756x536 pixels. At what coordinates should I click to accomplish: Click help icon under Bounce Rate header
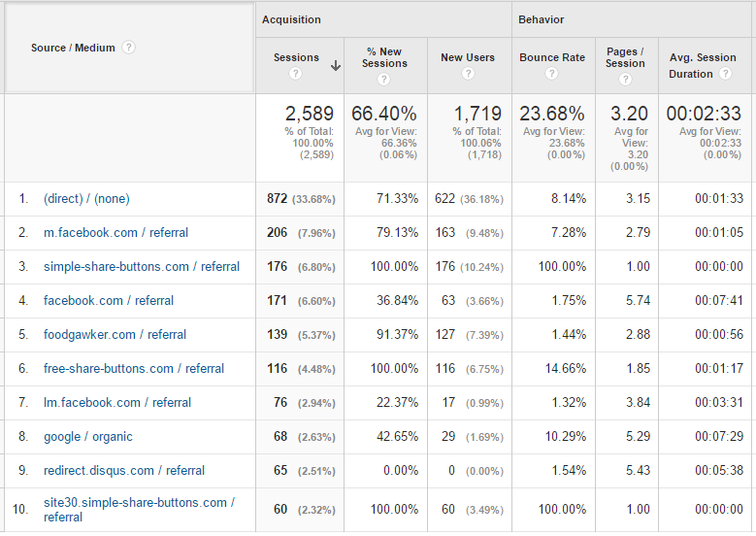coord(551,74)
